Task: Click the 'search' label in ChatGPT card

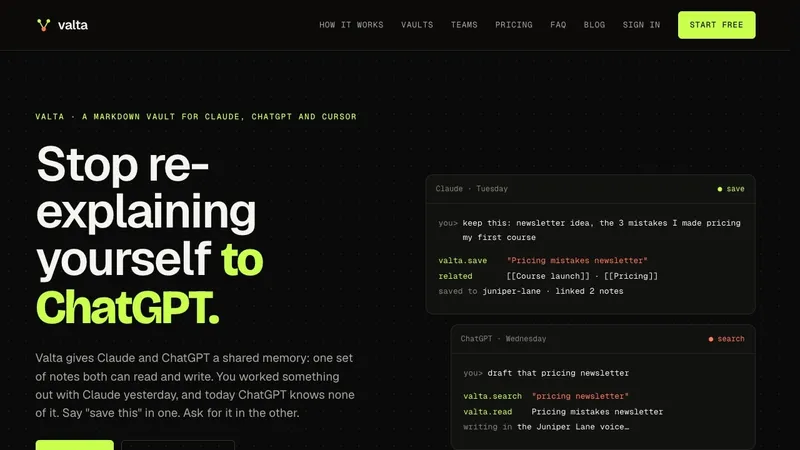Action: [731, 339]
